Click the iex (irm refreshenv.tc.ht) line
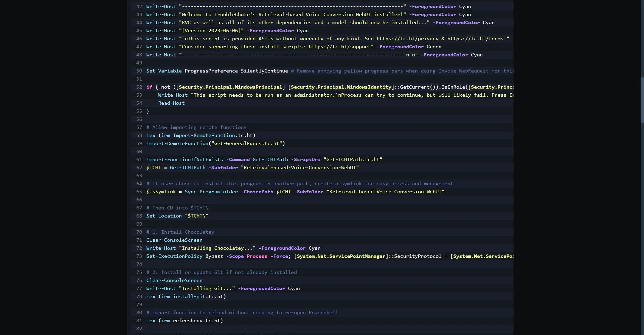The height and width of the screenshot is (335, 644). 184,321
